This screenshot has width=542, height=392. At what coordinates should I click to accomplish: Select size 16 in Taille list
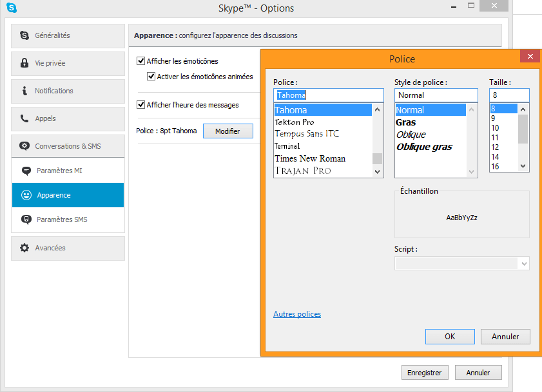(x=503, y=167)
